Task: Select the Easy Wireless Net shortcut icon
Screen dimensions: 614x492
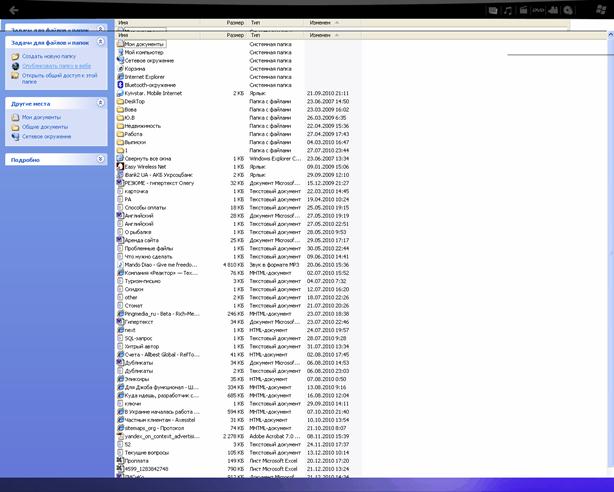Action: click(x=120, y=166)
